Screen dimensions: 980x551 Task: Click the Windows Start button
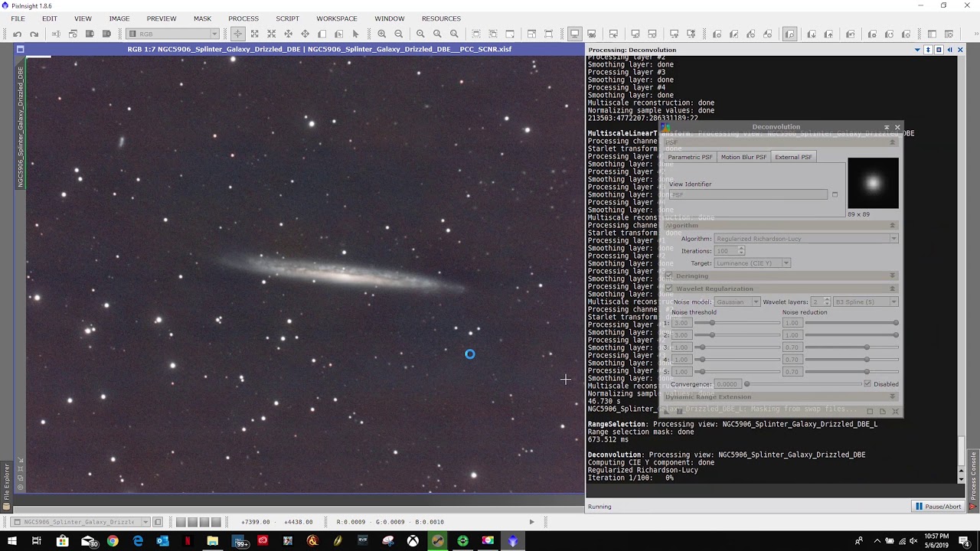click(x=11, y=541)
